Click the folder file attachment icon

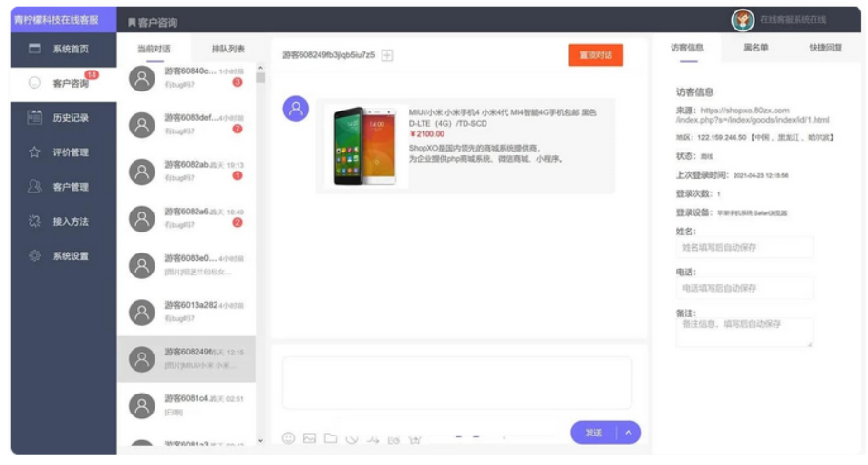[x=330, y=438]
